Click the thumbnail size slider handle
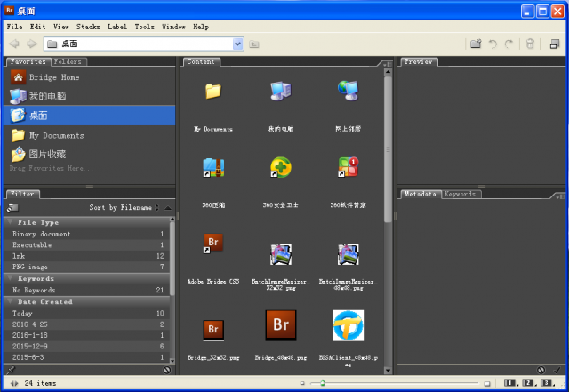The width and height of the screenshot is (569, 392). click(x=322, y=383)
